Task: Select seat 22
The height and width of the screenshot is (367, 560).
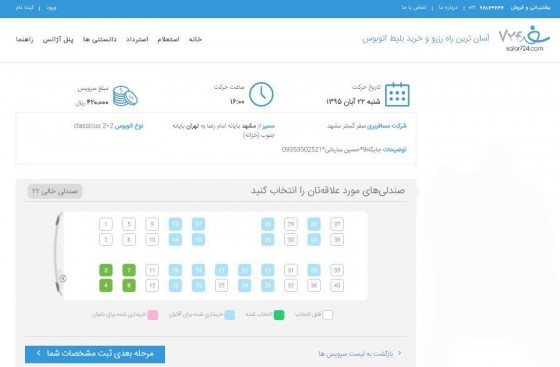Action: (x=221, y=286)
